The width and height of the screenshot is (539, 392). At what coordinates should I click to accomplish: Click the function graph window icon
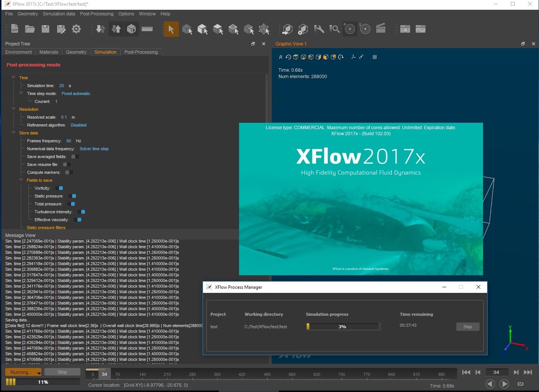point(421,29)
